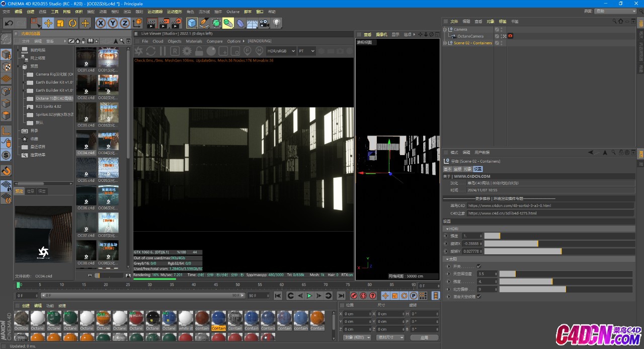Toggle the Y axis lock

pyautogui.click(x=113, y=23)
